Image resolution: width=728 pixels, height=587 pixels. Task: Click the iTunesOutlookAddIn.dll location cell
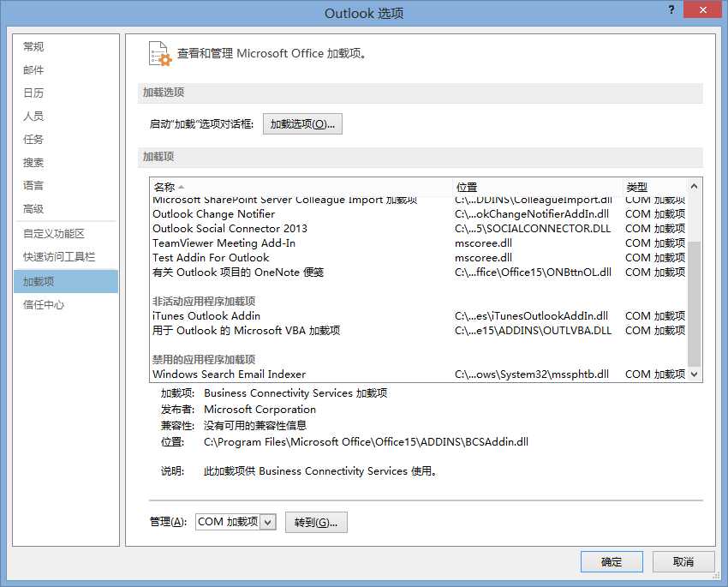tap(531, 316)
